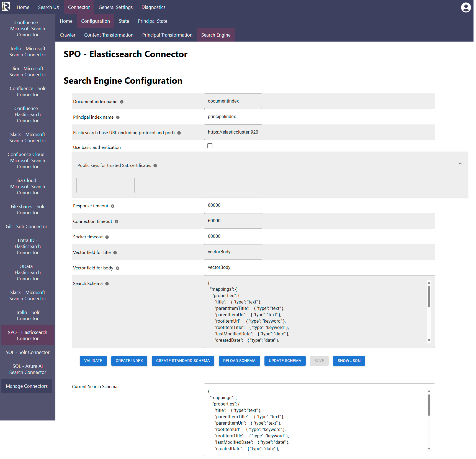The width and height of the screenshot is (476, 459).
Task: Click info icon next to Response timeout
Action: click(113, 206)
